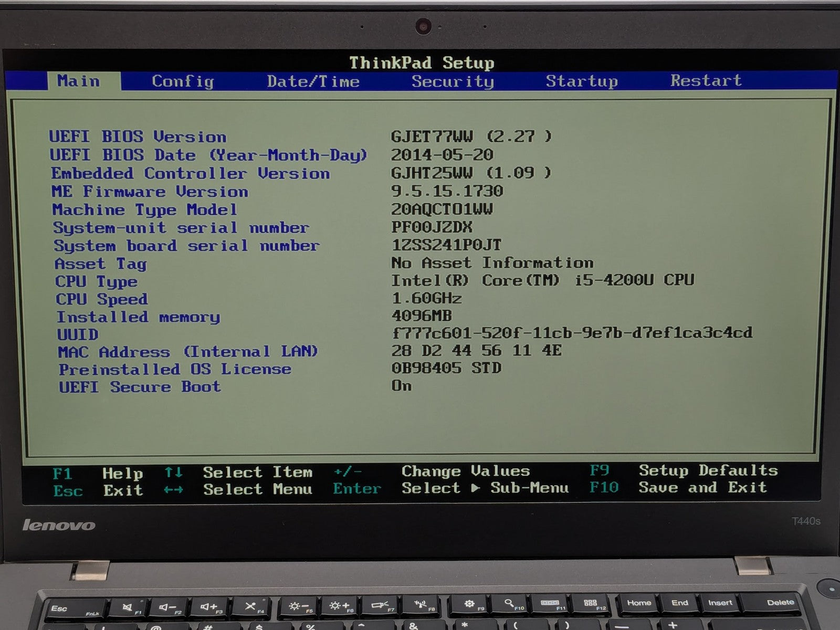Click the up-down arrows Select Item icon
This screenshot has height=630, width=840.
[x=173, y=472]
